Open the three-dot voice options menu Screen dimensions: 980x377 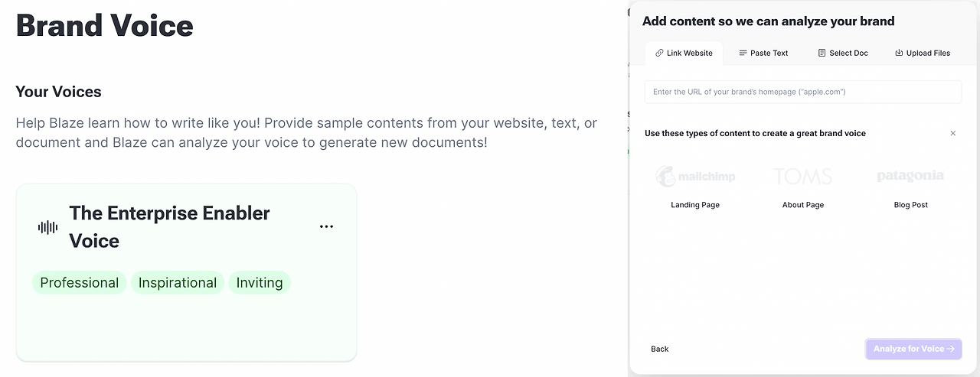tap(327, 226)
